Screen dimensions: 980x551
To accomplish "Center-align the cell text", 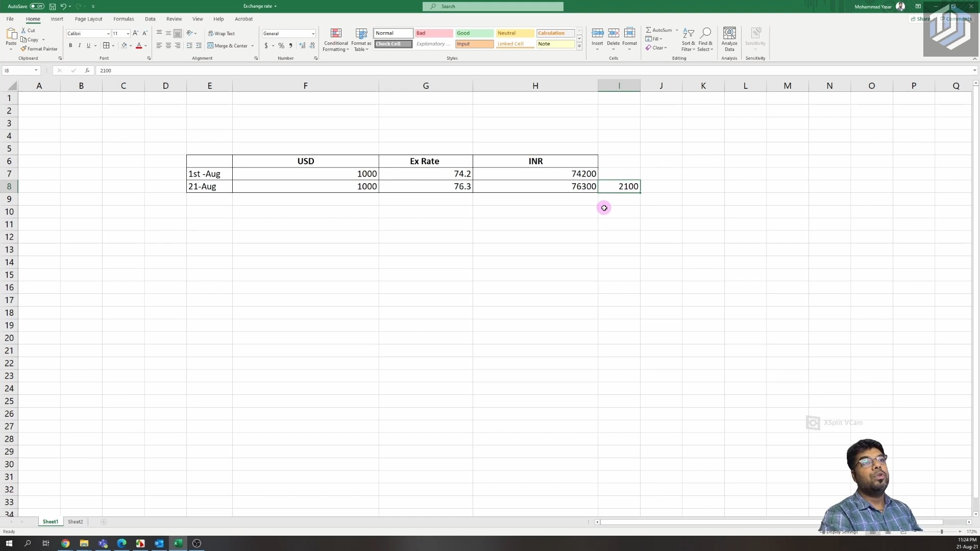I will point(168,46).
